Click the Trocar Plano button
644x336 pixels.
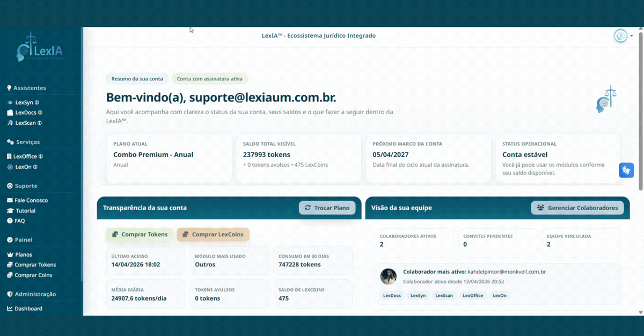327,208
